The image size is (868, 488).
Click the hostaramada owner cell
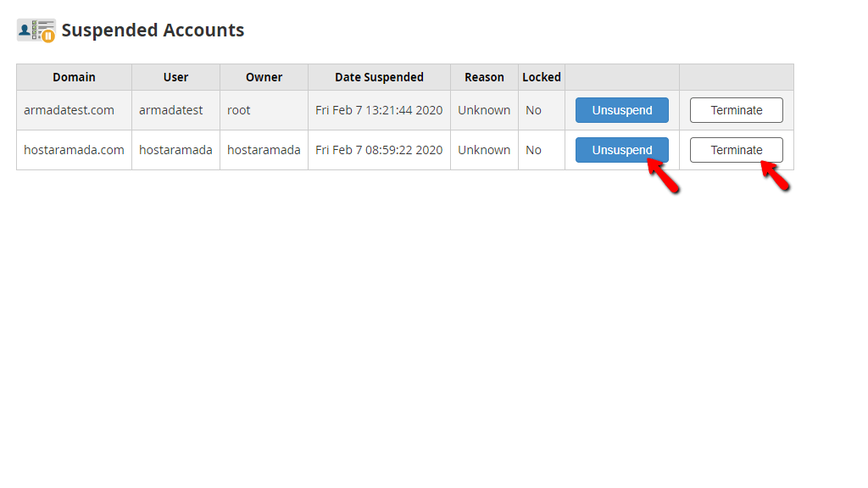[264, 150]
